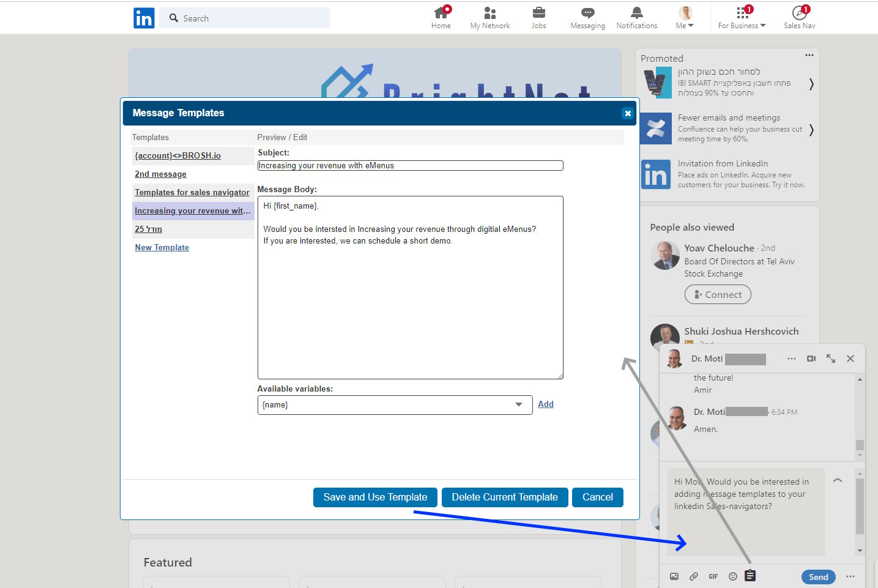Image resolution: width=878 pixels, height=588 pixels.
Task: Close the Message Templates dialog
Action: point(627,113)
